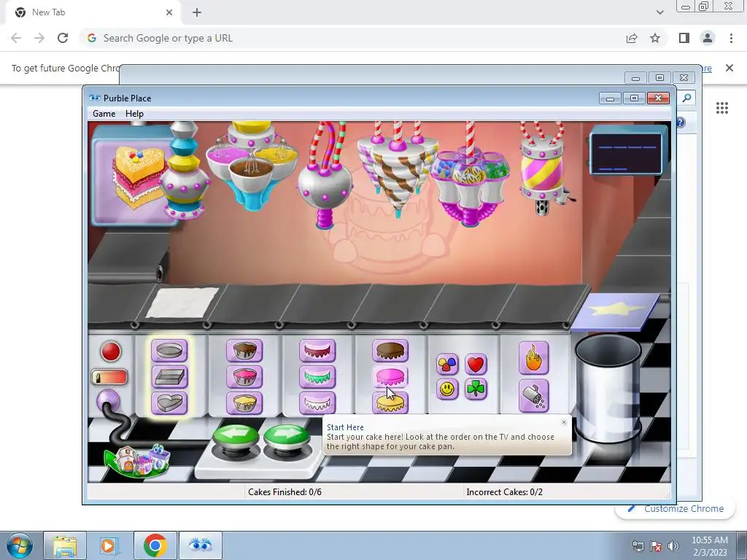The width and height of the screenshot is (747, 560).
Task: Toggle the Chrome side panel
Action: [684, 38]
